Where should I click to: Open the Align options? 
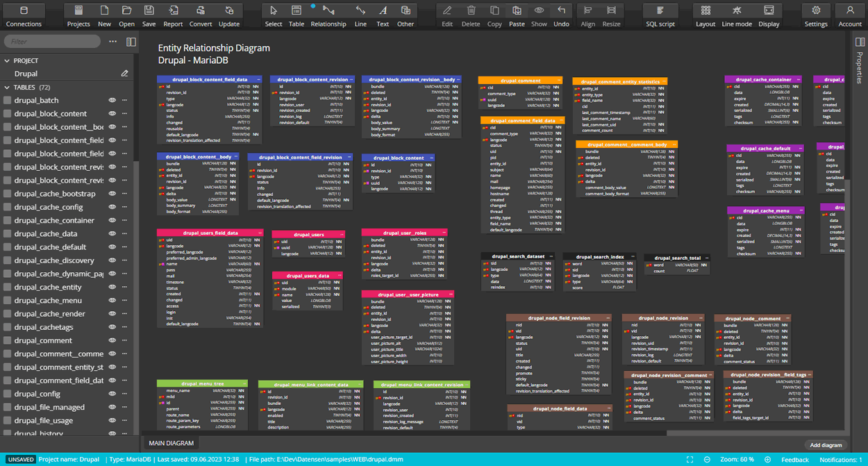[x=588, y=16]
